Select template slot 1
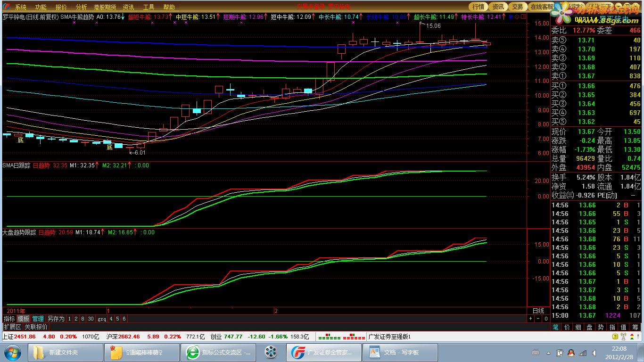This screenshot has width=644, height=362. tap(69, 319)
